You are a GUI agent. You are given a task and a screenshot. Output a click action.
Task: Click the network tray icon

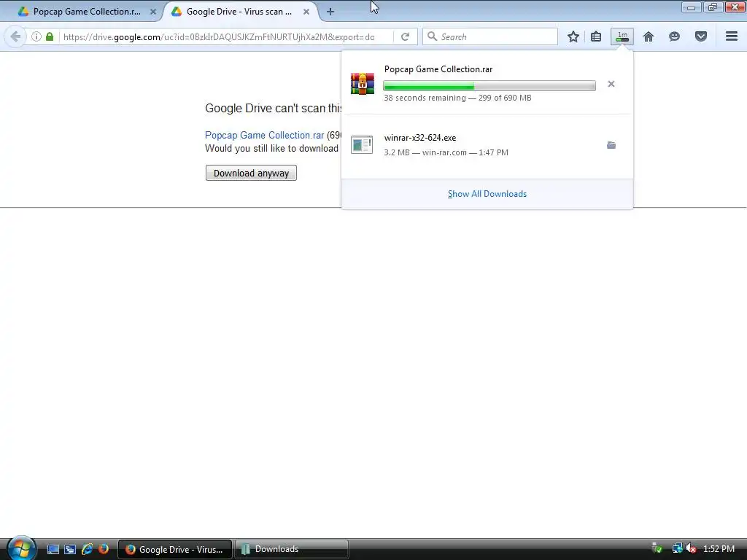(x=676, y=548)
